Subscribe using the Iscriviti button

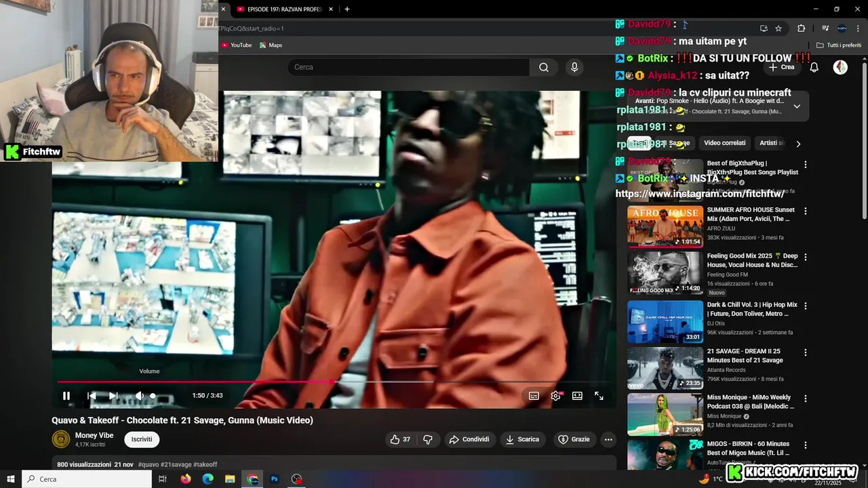tap(142, 439)
